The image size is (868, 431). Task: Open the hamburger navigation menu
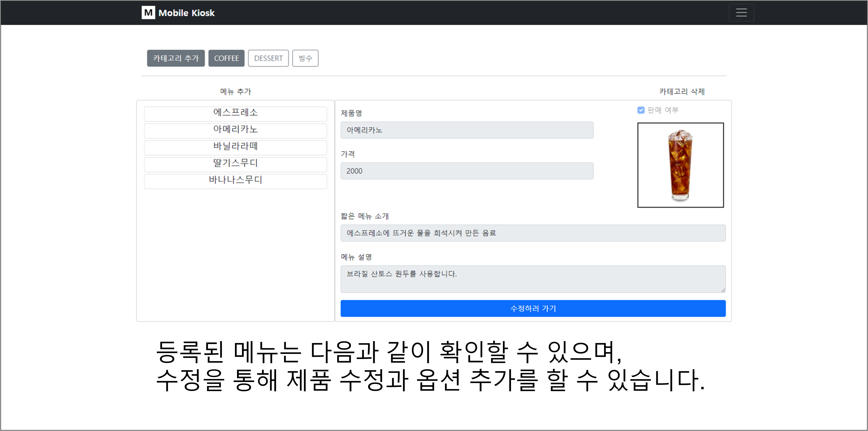(x=741, y=13)
